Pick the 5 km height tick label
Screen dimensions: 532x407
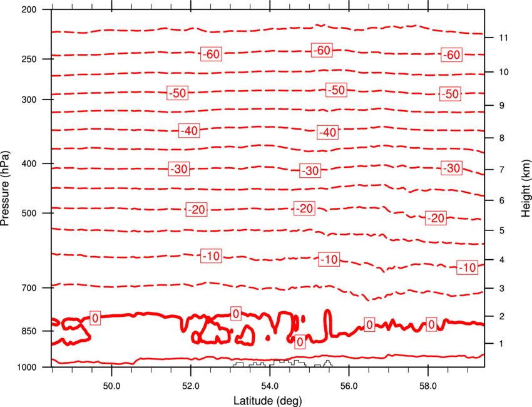502,230
